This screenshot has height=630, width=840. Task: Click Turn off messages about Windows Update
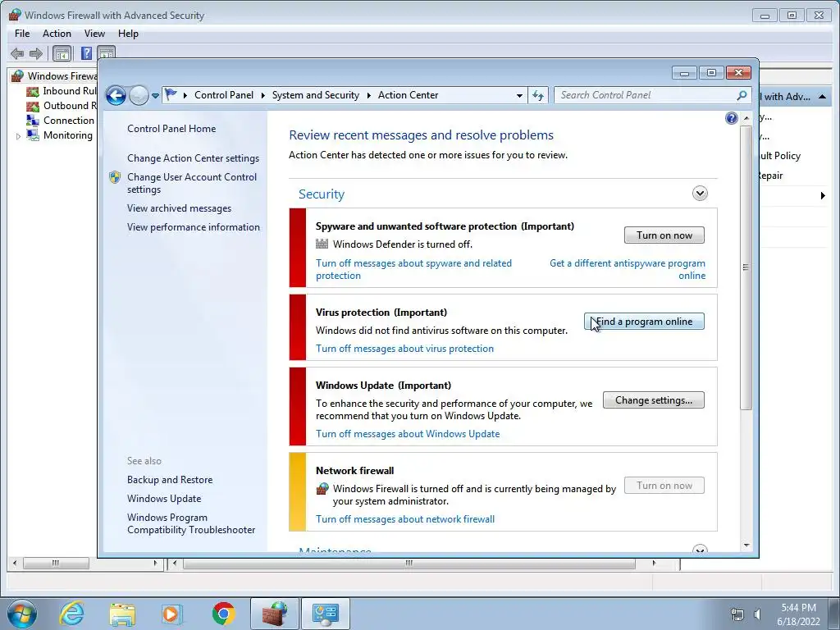[408, 434]
